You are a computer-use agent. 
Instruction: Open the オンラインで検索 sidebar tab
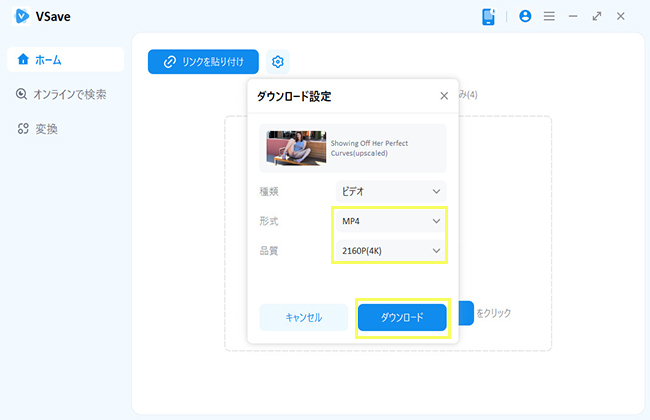coord(65,94)
